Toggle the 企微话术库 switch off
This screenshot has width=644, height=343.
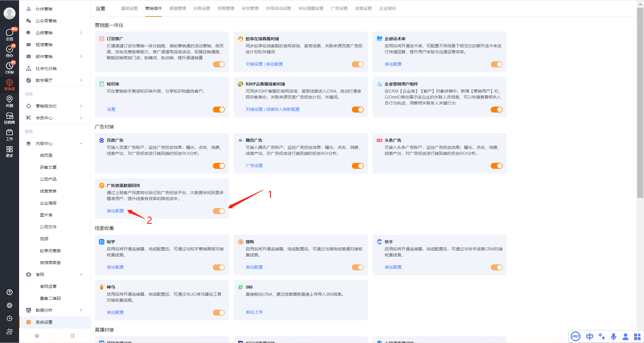point(496,64)
